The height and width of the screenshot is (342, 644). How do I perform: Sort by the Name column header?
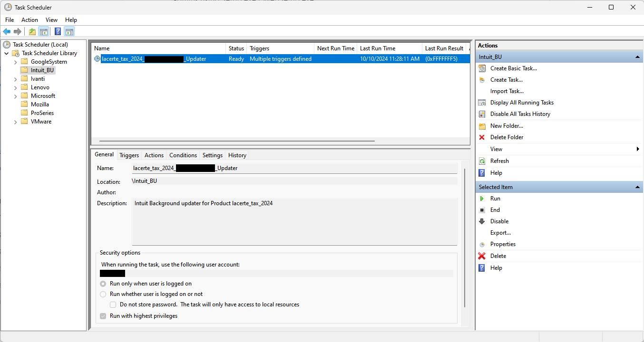[x=158, y=48]
